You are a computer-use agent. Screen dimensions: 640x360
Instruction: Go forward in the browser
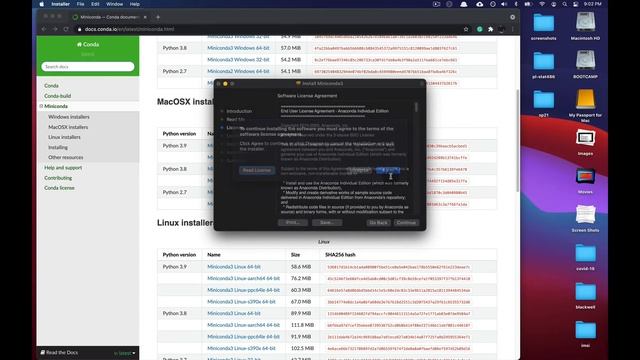[x=55, y=29]
